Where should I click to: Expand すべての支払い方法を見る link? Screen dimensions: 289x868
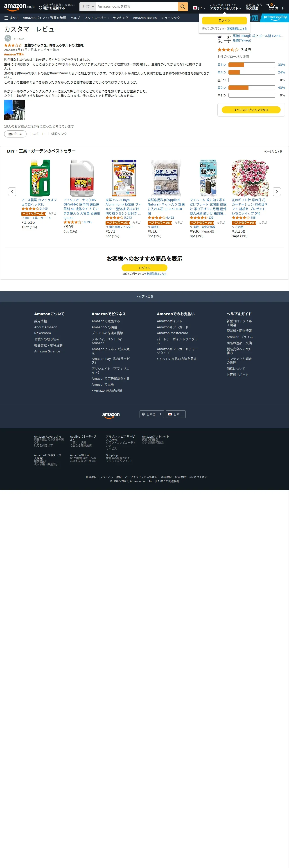tap(177, 359)
